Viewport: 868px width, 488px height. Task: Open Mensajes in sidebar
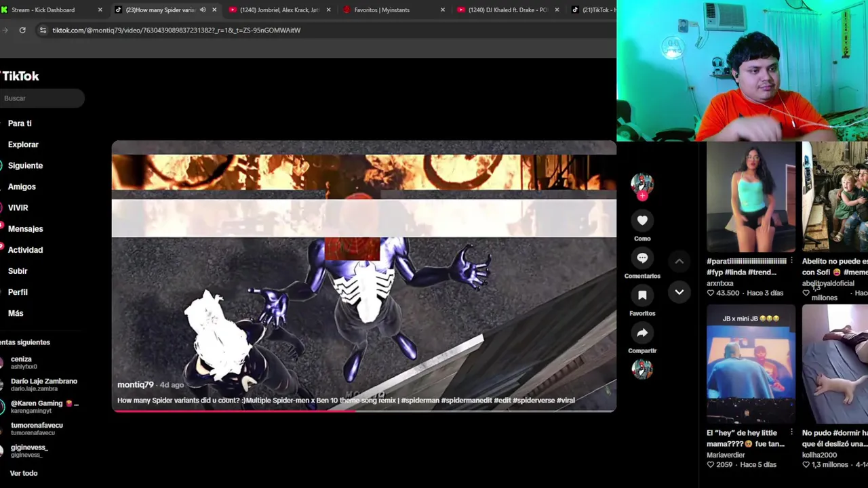25,228
